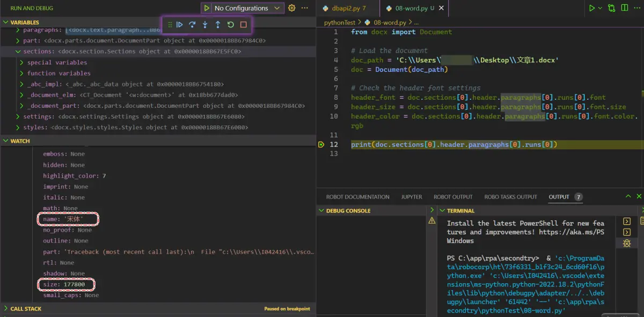Click Paused on breakpoint status label
This screenshot has width=644, height=317.
[287, 309]
